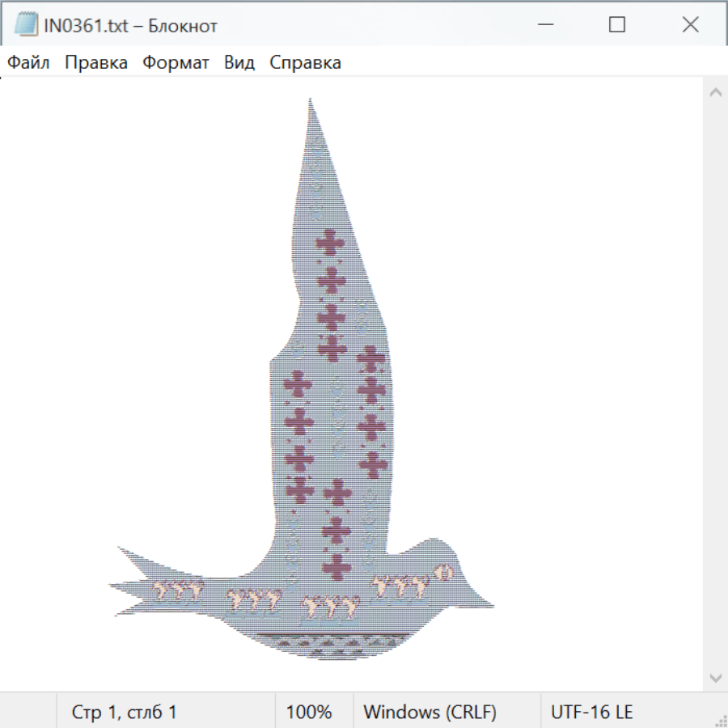Minimize the Блокнот window

544,25
